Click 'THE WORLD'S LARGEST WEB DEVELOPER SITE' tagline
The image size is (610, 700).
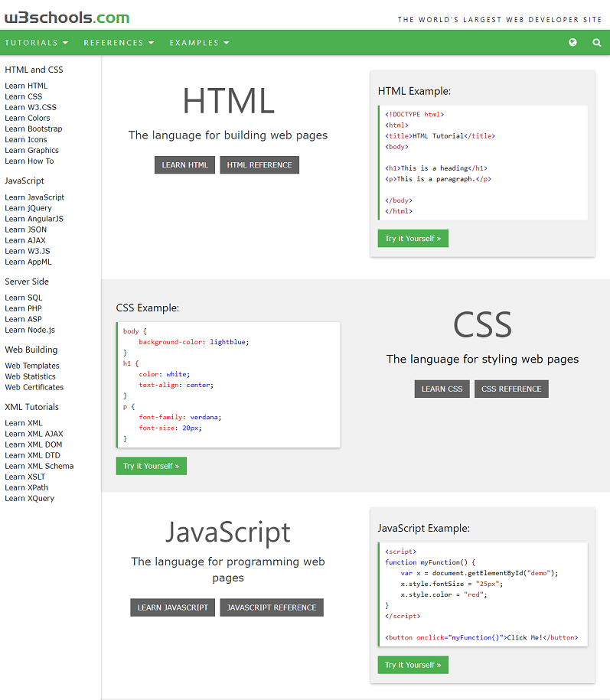[x=500, y=20]
